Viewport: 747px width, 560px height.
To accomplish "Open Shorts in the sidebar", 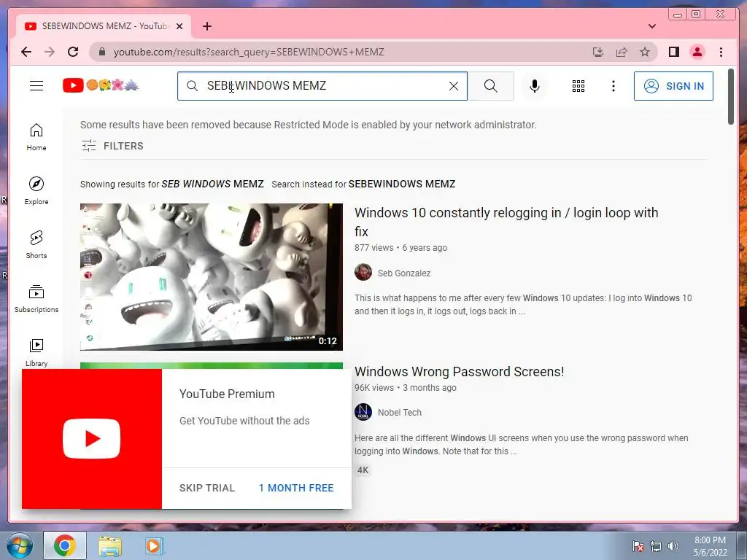I will [x=36, y=245].
